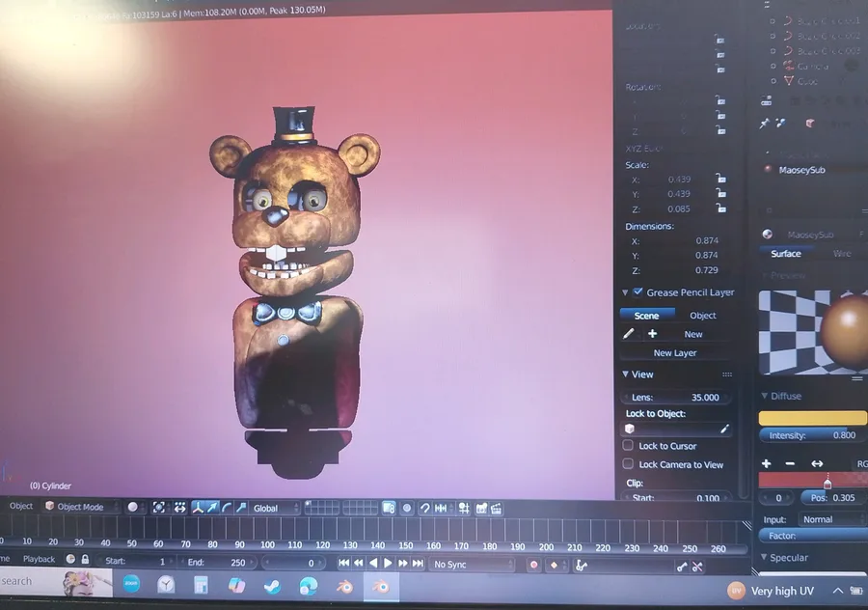The image size is (868, 610).
Task: Click the insert keyframe key icon
Action: click(682, 567)
